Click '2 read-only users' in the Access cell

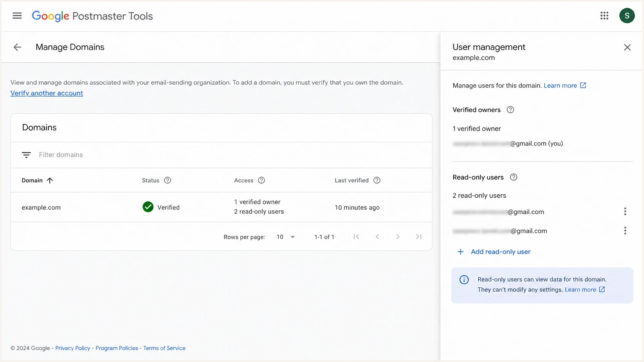[x=259, y=212]
